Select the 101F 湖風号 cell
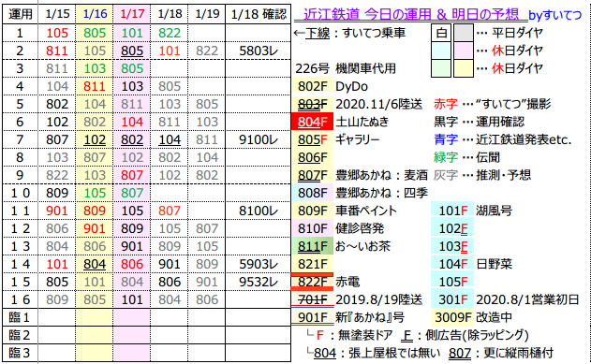The width and height of the screenshot is (591, 364). (x=452, y=211)
